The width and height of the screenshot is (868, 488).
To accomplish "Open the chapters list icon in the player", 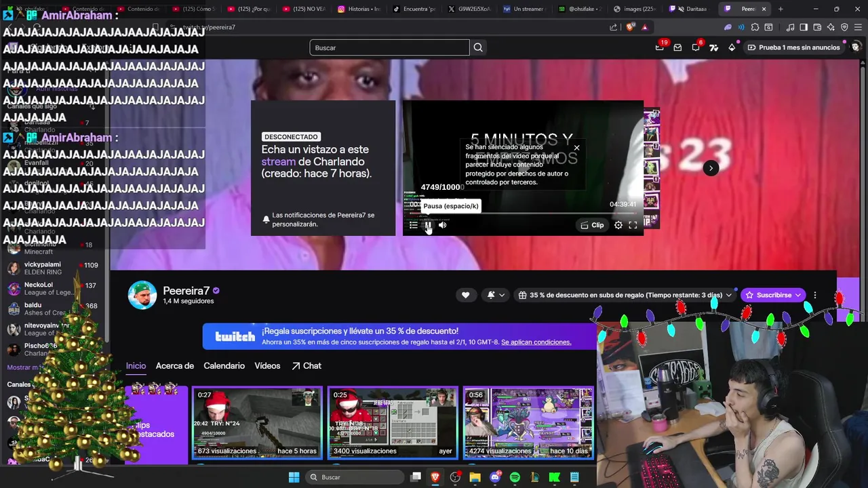I will tap(414, 225).
